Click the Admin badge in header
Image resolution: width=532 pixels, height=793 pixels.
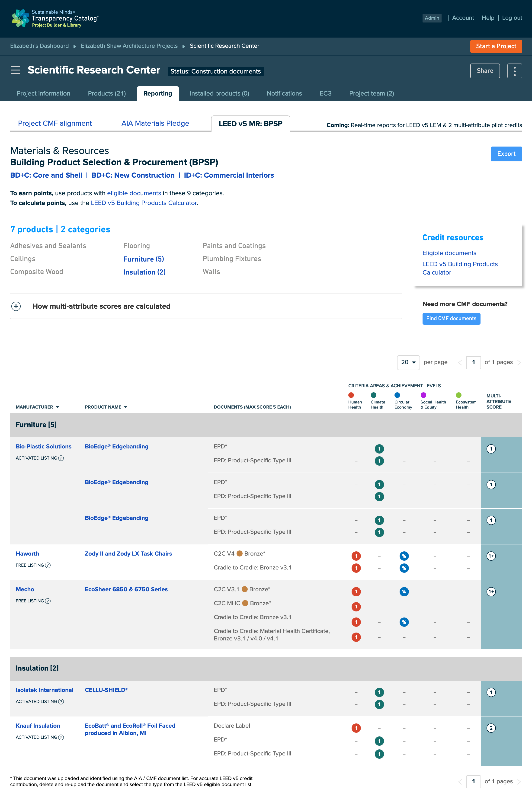click(x=432, y=18)
